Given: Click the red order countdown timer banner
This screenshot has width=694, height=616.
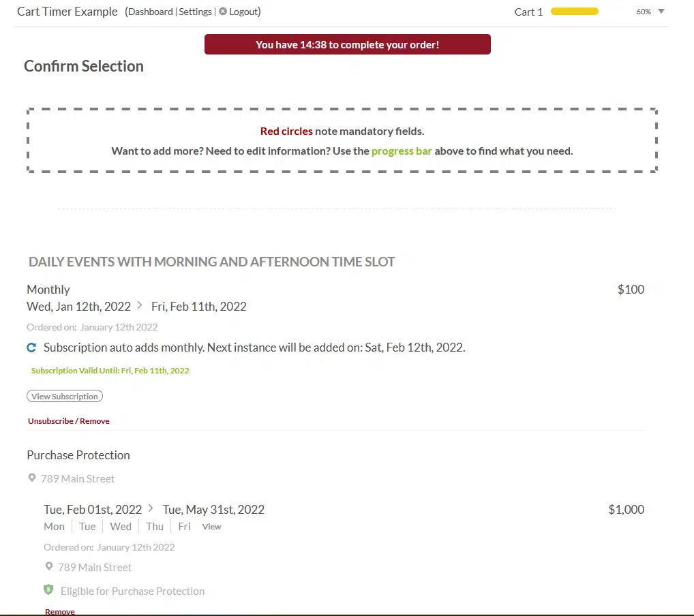Looking at the screenshot, I should (347, 45).
